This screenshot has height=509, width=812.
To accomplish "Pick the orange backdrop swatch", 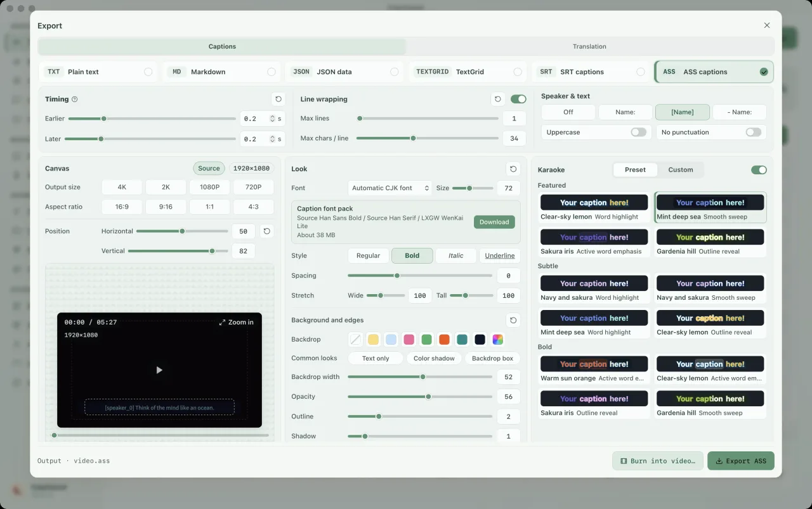I will [x=445, y=340].
